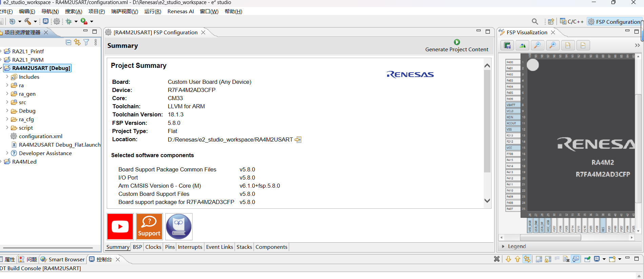Click the FSP Visualization horizontal scrollbar
Screen dimensions: 644x279
(x=550, y=238)
